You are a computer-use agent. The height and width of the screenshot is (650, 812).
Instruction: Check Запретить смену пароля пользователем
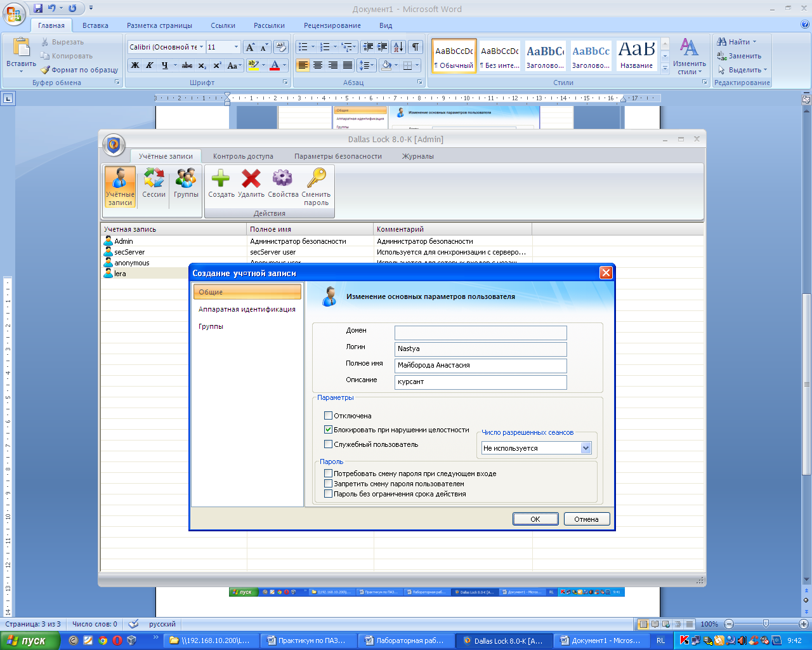click(x=328, y=484)
